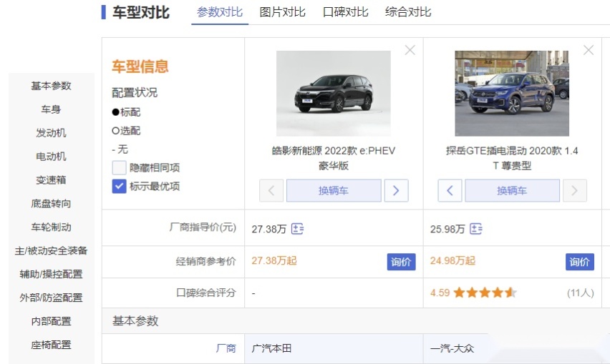Click the 车型信息 heading

(x=140, y=67)
